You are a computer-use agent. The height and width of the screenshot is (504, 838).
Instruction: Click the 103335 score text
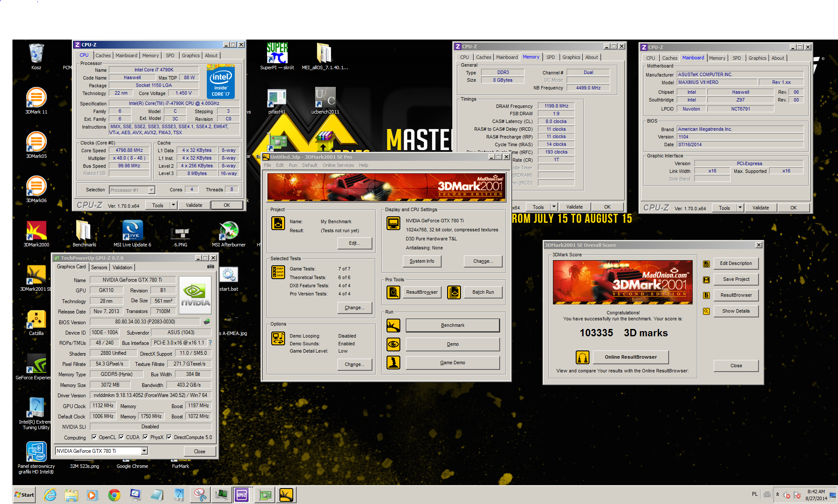click(x=596, y=333)
